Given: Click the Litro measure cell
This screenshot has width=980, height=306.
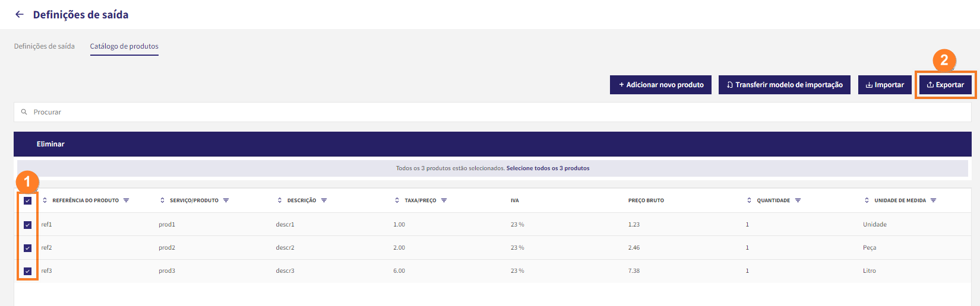Looking at the screenshot, I should coord(870,271).
